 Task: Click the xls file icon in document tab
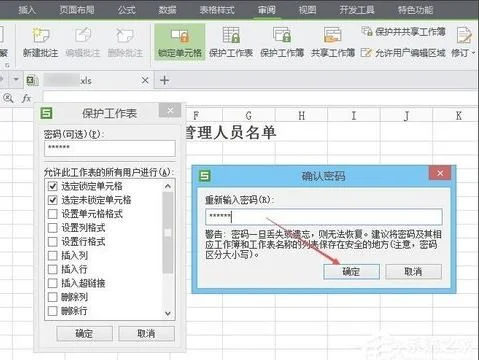[x=32, y=80]
